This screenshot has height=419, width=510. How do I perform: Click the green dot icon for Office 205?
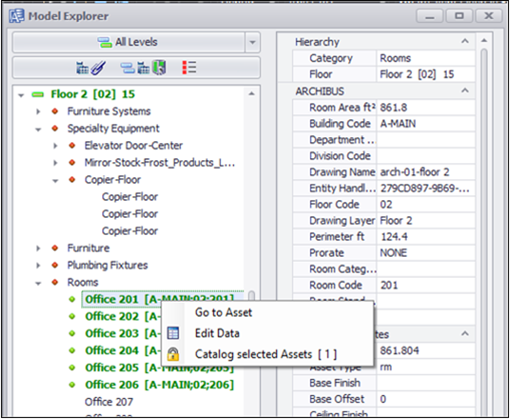pyautogui.click(x=72, y=368)
